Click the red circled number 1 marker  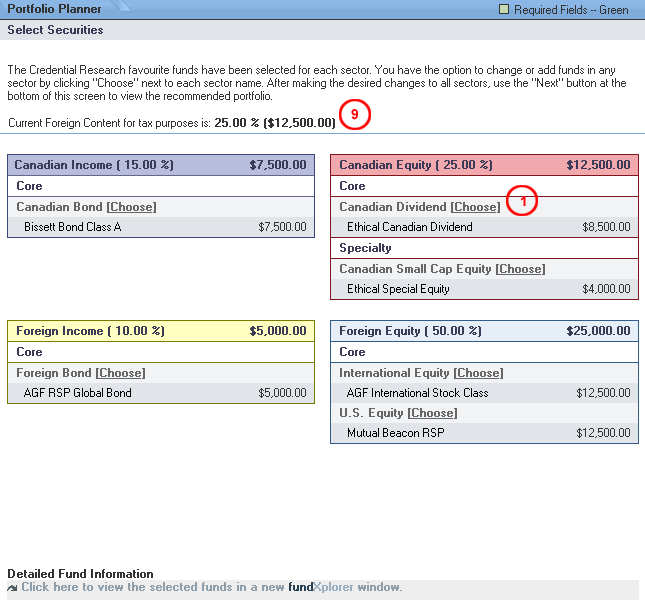521,201
